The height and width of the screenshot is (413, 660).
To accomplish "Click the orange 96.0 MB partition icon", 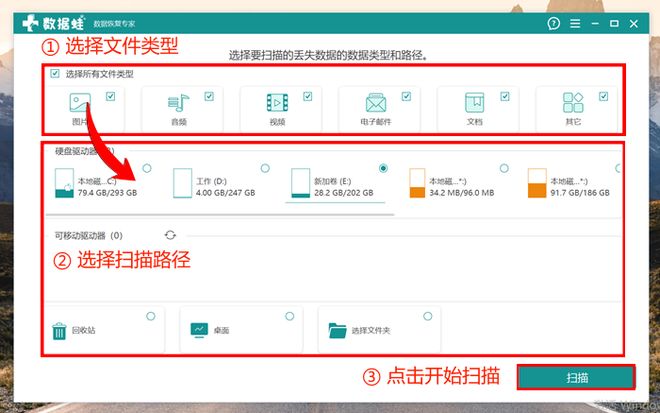I will [x=417, y=183].
